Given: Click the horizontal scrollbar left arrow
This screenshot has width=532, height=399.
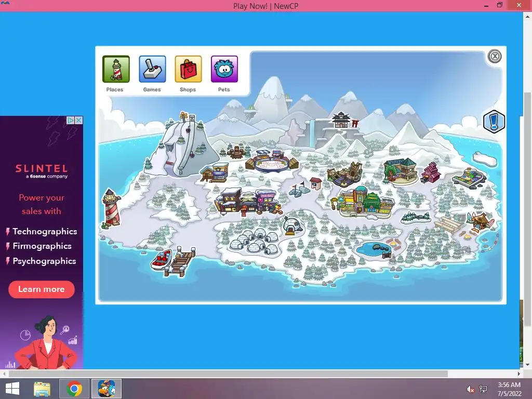Looking at the screenshot, I should click(x=4, y=374).
